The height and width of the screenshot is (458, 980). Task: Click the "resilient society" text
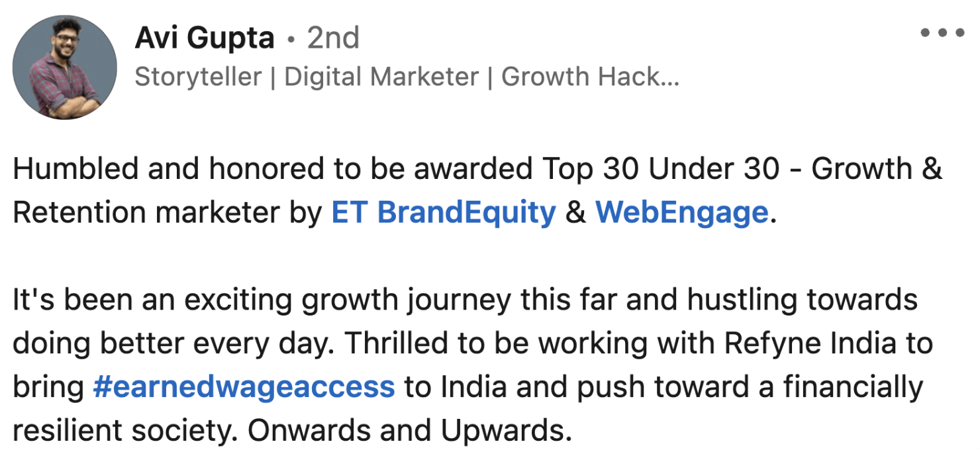123,431
